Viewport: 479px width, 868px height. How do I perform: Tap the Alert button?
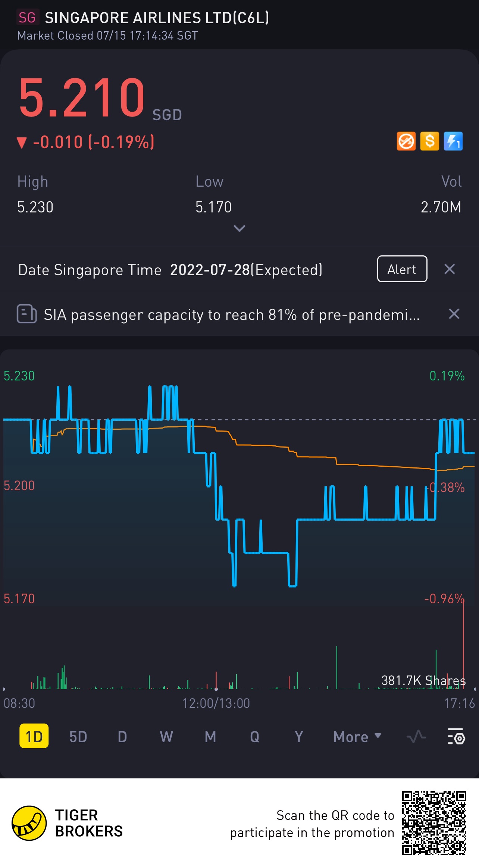point(402,269)
